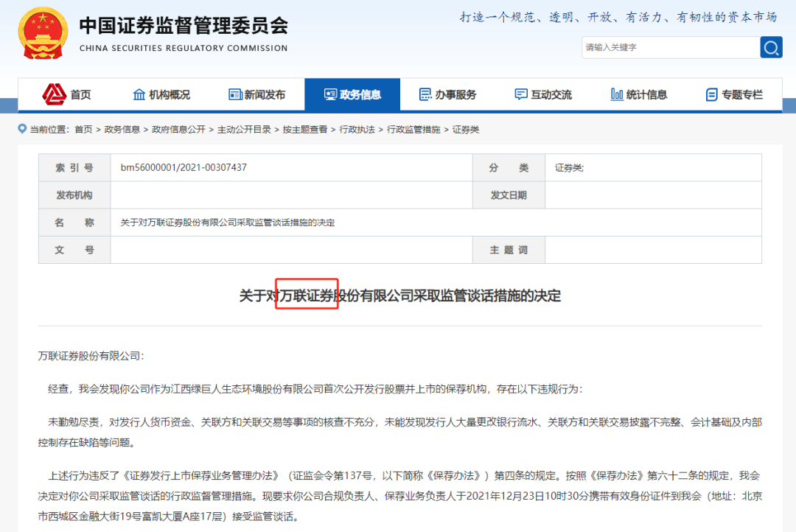Click the newspaper icon beside 新闻发布
796x532 pixels.
coord(235,94)
